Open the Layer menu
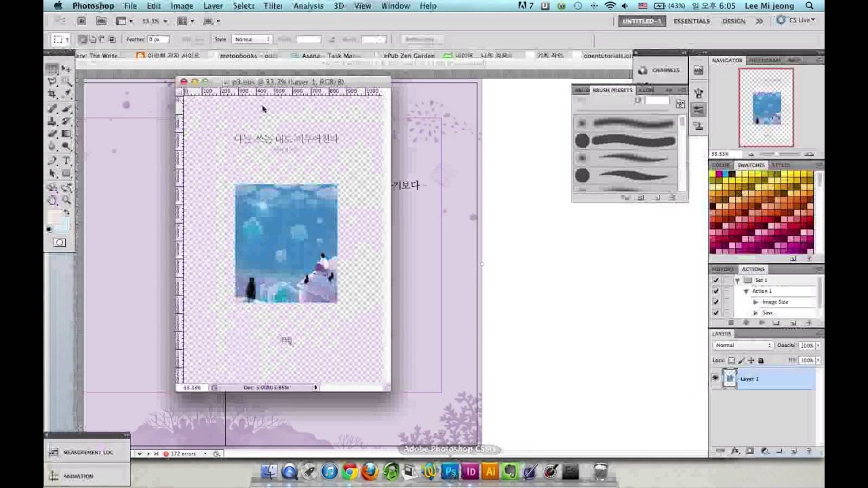Screen dimensions: 868x488 [x=213, y=5]
